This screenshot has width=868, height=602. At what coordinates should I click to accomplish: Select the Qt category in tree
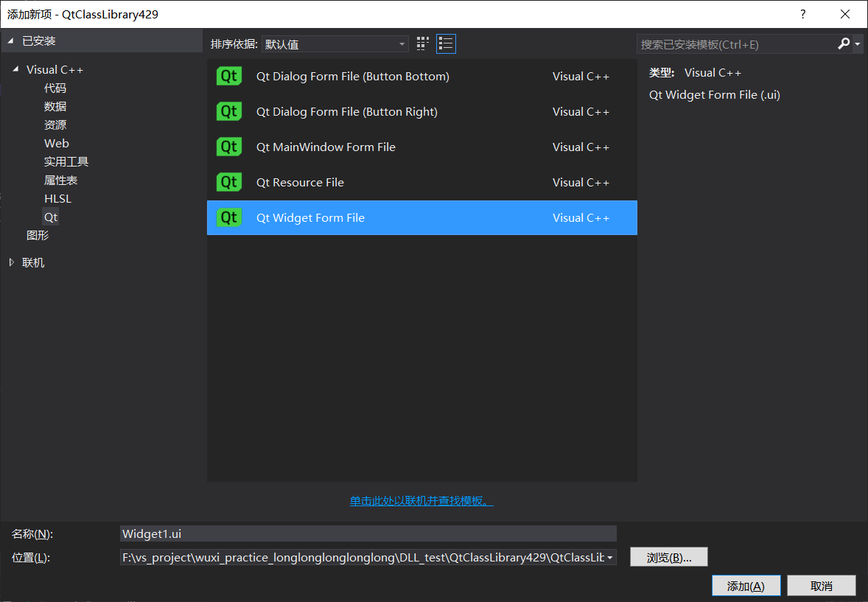click(51, 217)
